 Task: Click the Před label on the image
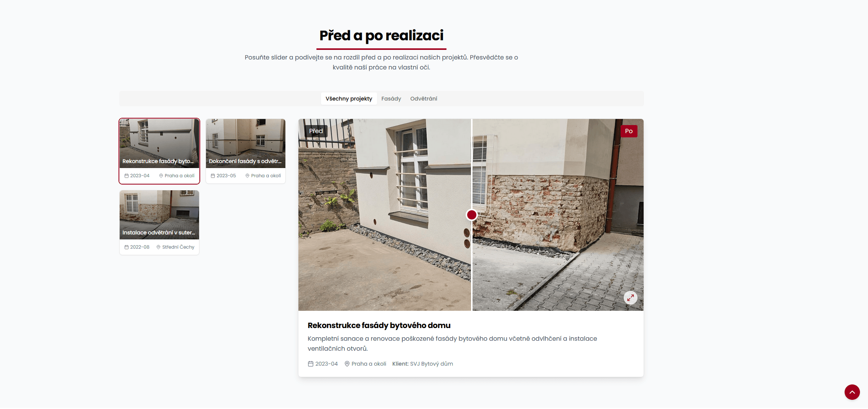click(316, 131)
